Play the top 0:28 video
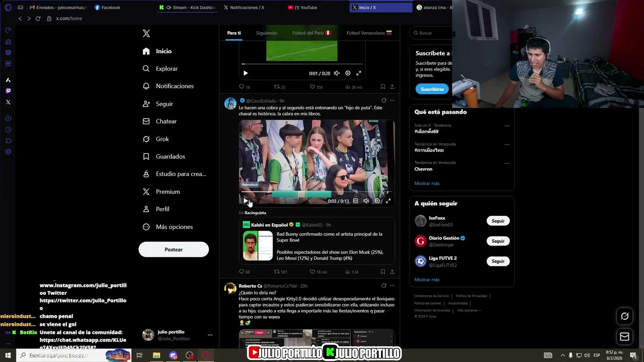This screenshot has width=644, height=362. click(x=246, y=73)
